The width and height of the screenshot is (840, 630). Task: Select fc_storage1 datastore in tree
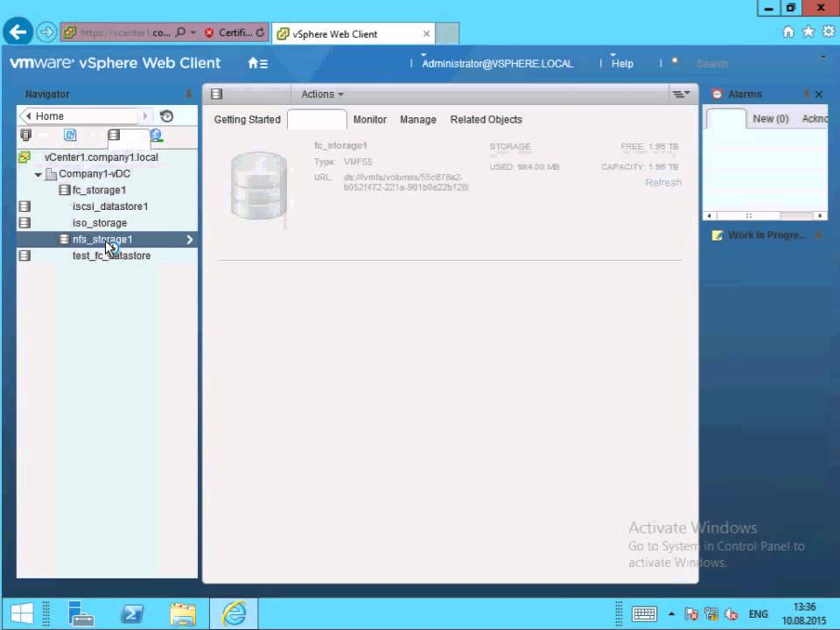[x=99, y=190]
